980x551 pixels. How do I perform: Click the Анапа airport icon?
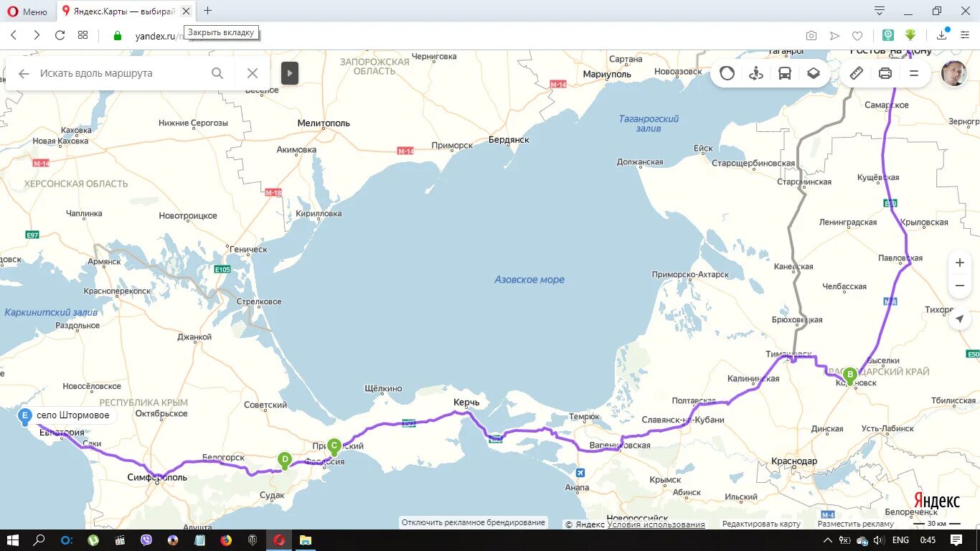pos(580,473)
